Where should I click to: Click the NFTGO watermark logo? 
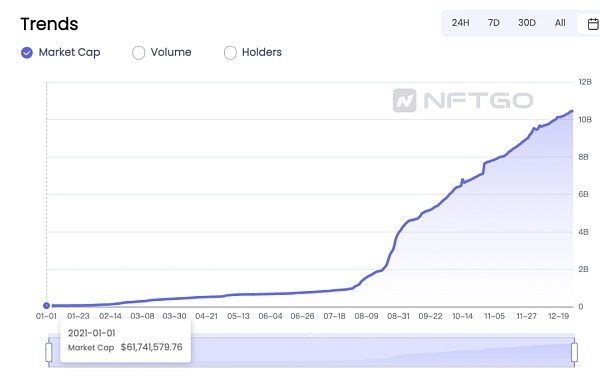[x=463, y=101]
